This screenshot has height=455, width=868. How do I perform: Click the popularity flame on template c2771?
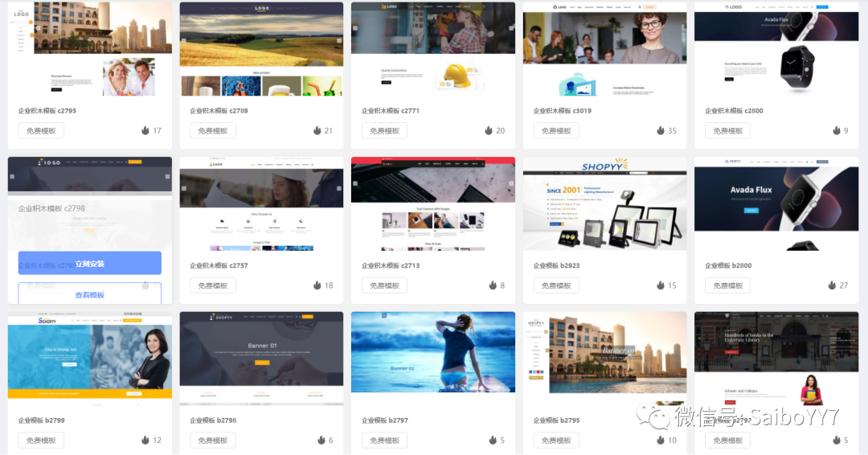pos(489,130)
